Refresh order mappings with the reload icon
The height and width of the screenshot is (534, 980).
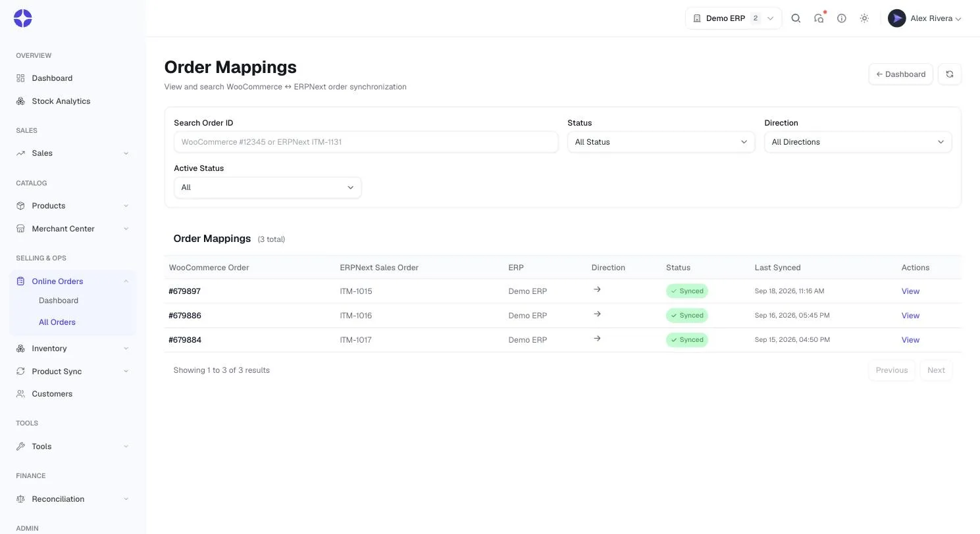pos(950,74)
